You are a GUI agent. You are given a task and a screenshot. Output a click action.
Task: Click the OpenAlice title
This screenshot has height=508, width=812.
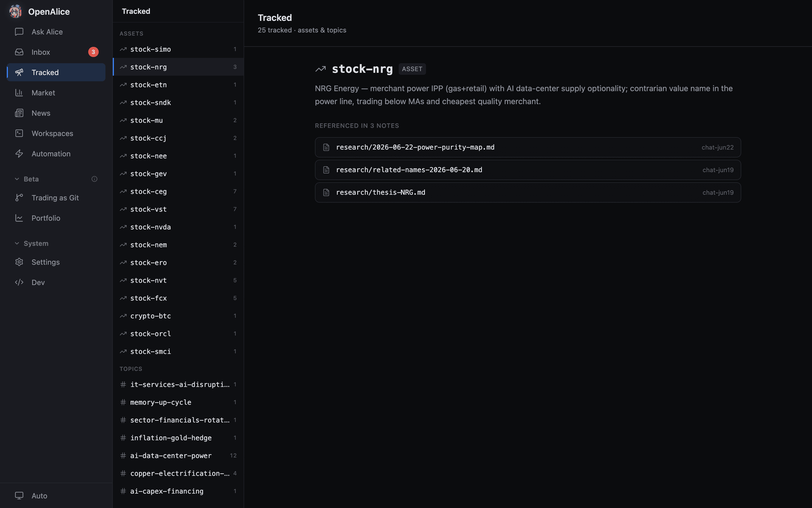[49, 12]
